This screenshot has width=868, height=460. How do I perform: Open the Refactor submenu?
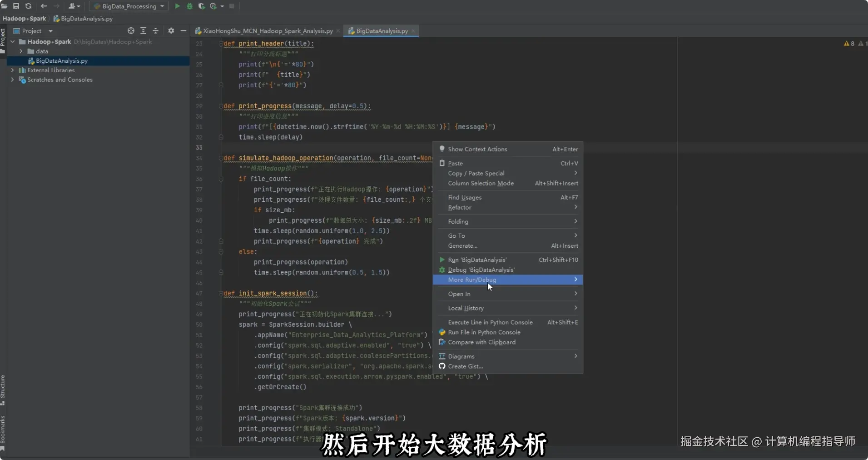[508, 207]
